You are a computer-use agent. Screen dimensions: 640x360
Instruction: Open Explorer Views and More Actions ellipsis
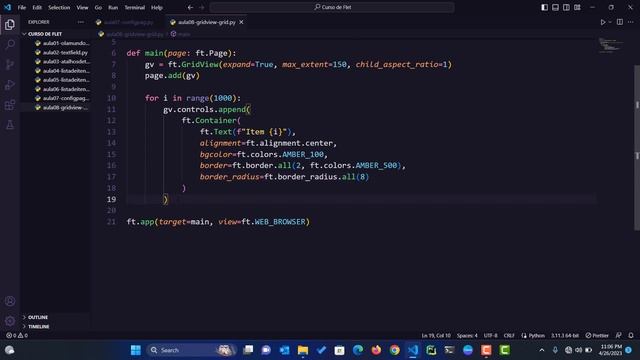[80, 22]
